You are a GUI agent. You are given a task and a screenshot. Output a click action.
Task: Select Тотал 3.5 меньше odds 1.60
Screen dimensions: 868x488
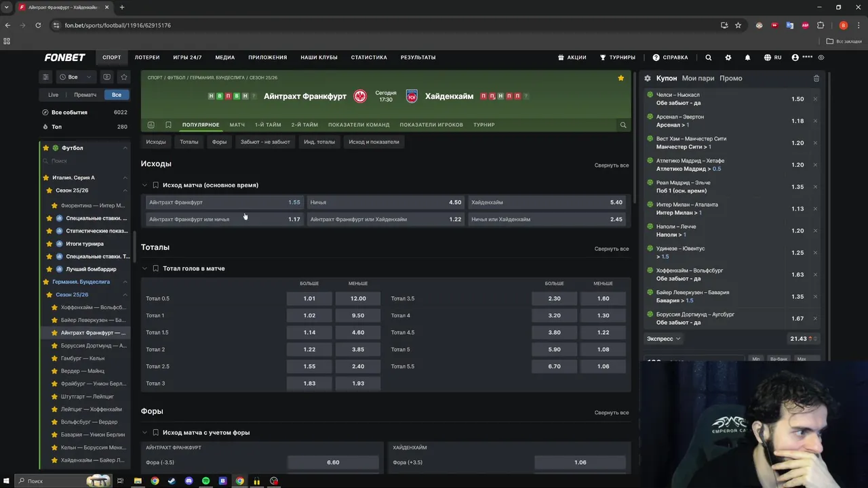(603, 299)
